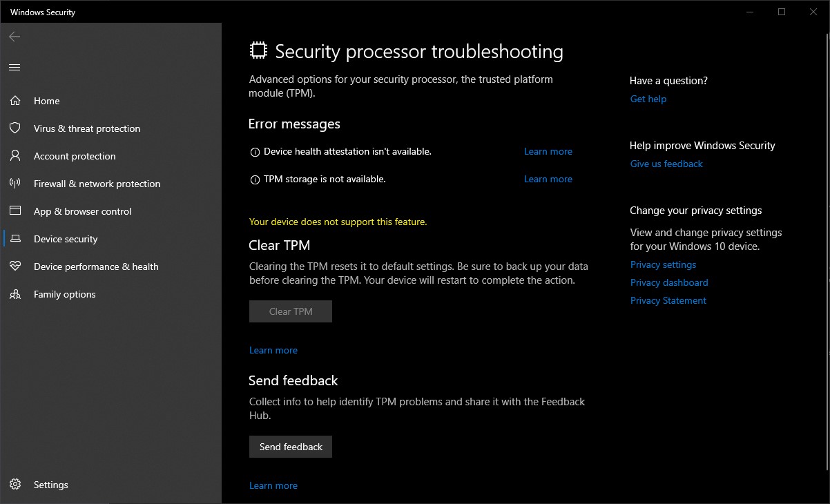Click the Account protection person icon
Viewport: 830px width, 504px height.
pyautogui.click(x=15, y=156)
